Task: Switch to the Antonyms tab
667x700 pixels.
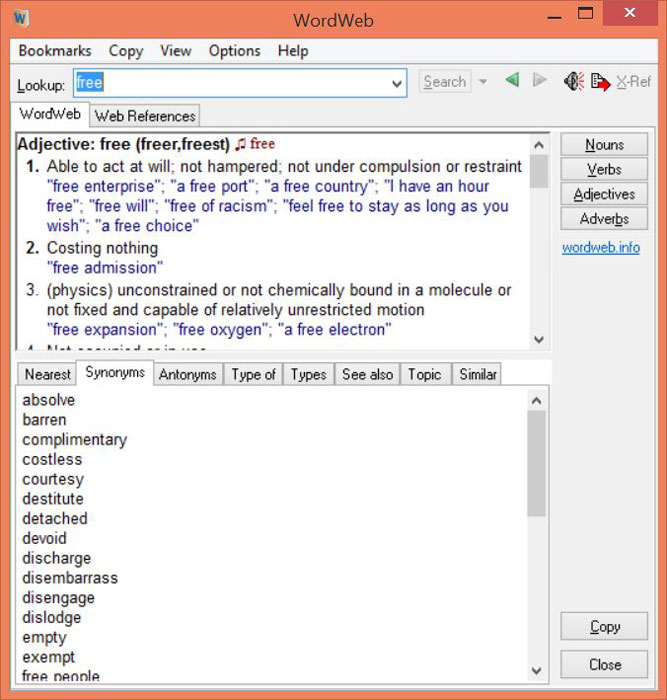Action: 188,374
